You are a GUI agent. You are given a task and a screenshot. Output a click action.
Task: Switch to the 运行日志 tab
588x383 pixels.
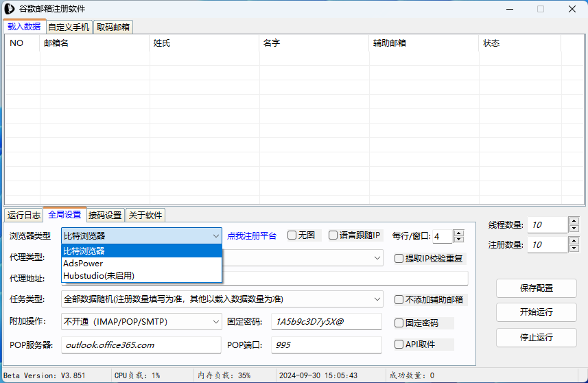pos(24,215)
